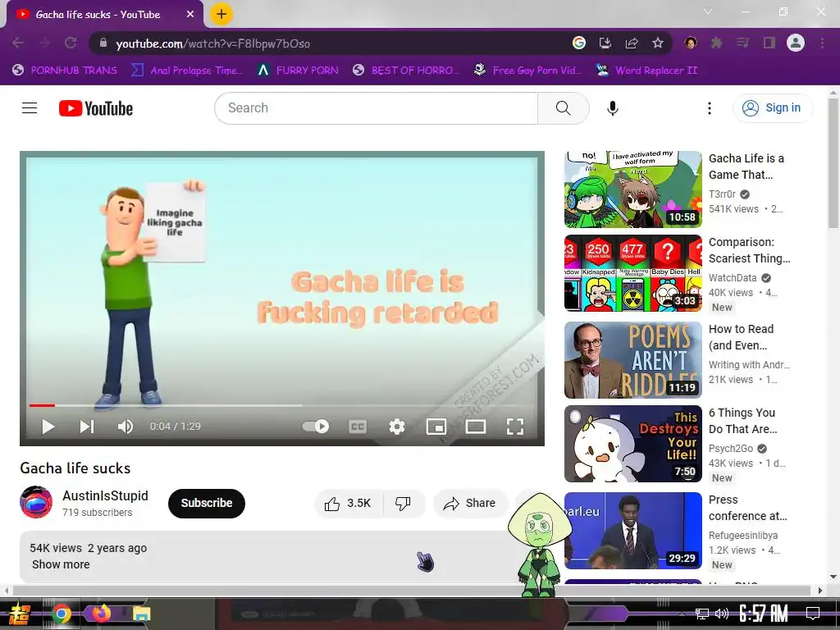
Task: Open the 'BEST OF HORRO...' bookmark
Action: pyautogui.click(x=406, y=71)
